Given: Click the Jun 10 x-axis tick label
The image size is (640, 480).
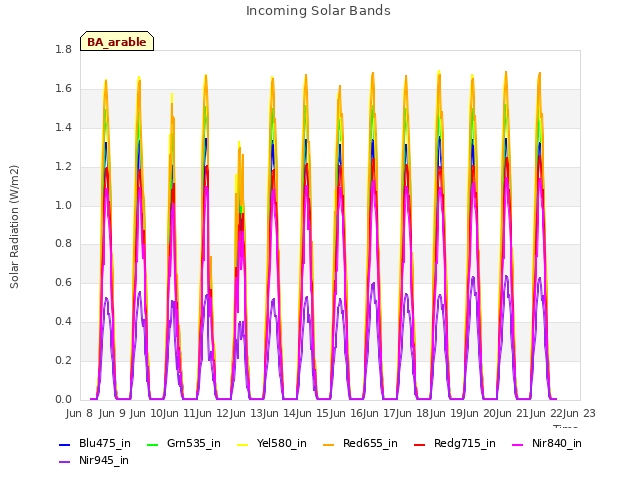Looking at the screenshot, I should [x=146, y=413].
